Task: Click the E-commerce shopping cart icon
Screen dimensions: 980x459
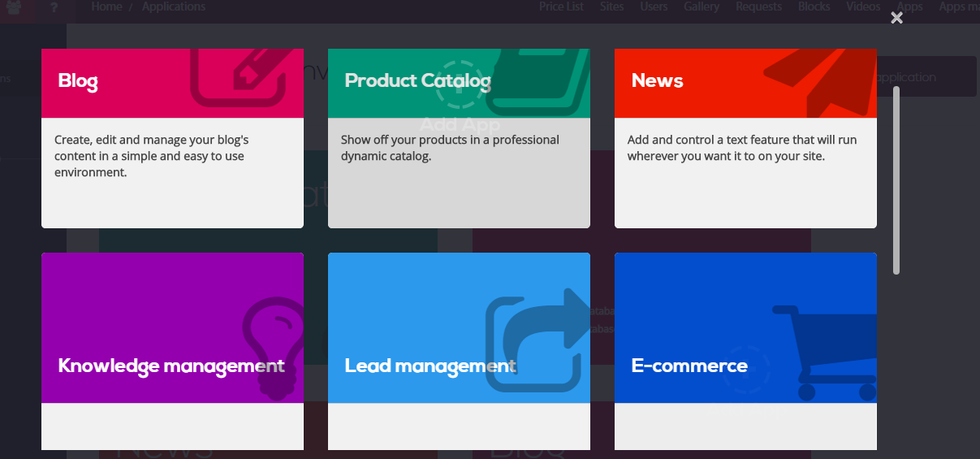Action: point(828,351)
